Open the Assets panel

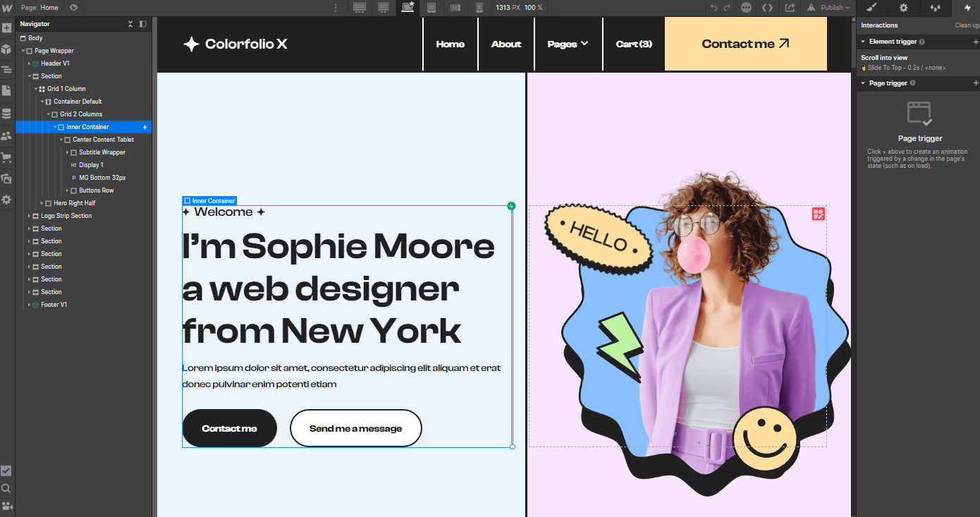tap(7, 178)
